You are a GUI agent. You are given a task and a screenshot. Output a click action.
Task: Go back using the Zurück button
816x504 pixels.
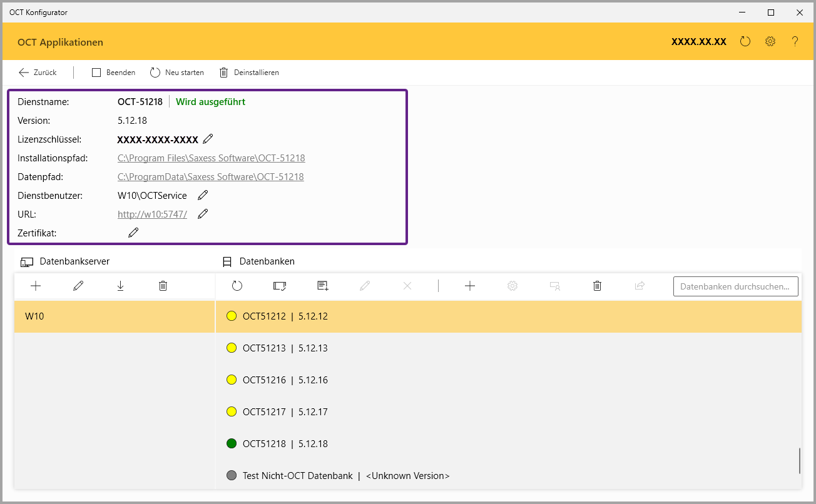[38, 73]
